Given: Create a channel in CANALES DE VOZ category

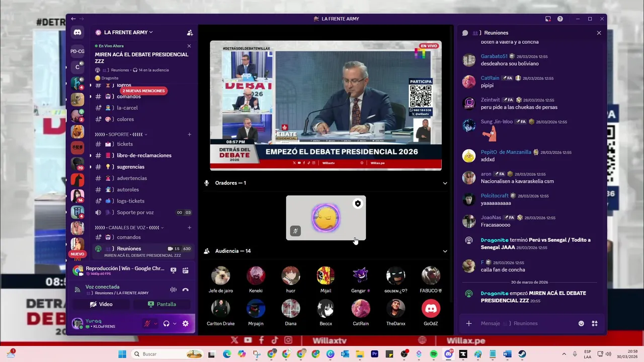Looking at the screenshot, I should pyautogui.click(x=190, y=228).
